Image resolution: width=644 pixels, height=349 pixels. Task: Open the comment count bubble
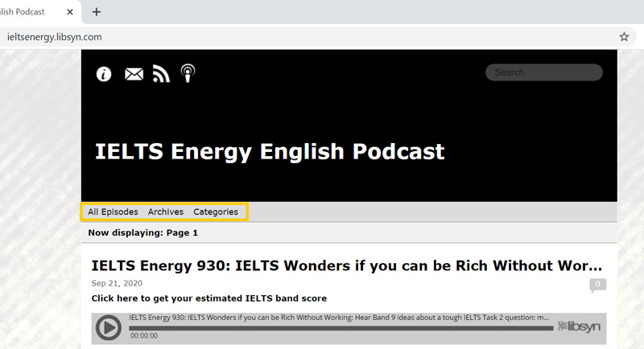(597, 285)
